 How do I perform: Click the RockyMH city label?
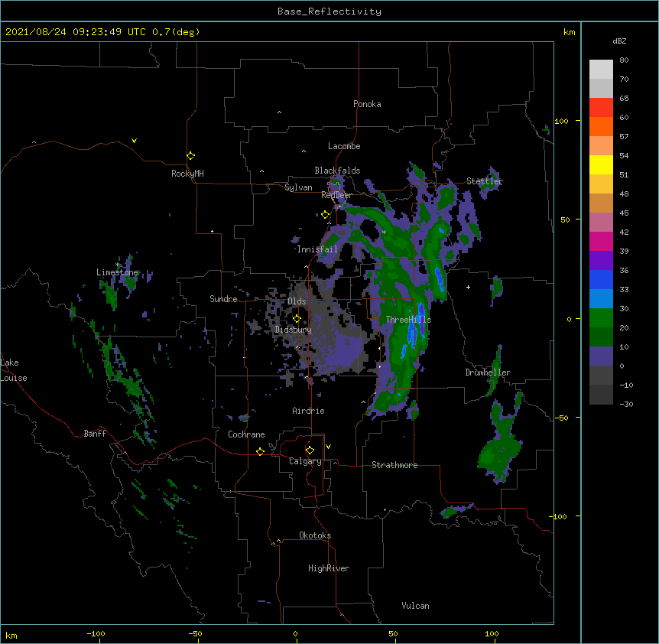pyautogui.click(x=187, y=174)
